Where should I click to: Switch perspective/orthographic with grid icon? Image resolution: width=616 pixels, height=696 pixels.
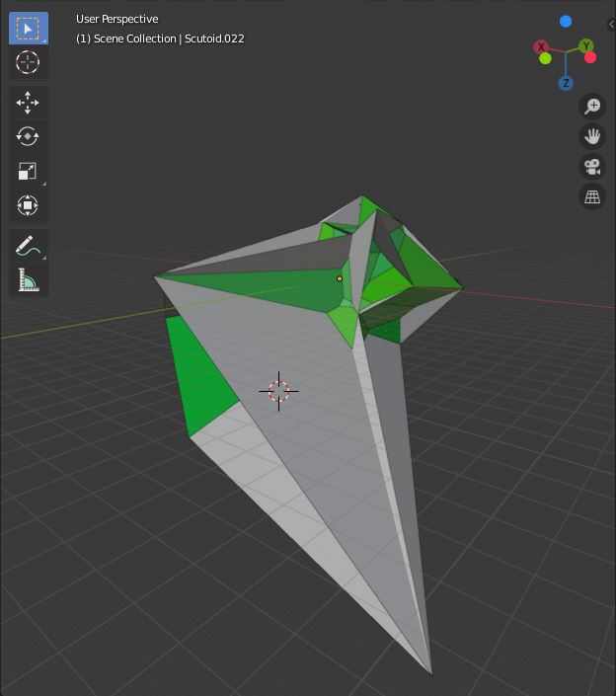[592, 197]
